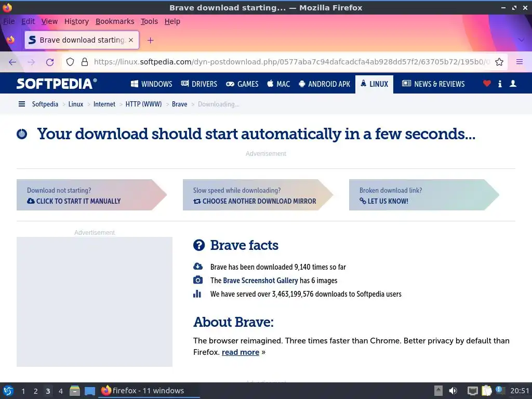Image resolution: width=532 pixels, height=399 pixels.
Task: Switch to workspace 4
Action: pos(61,391)
